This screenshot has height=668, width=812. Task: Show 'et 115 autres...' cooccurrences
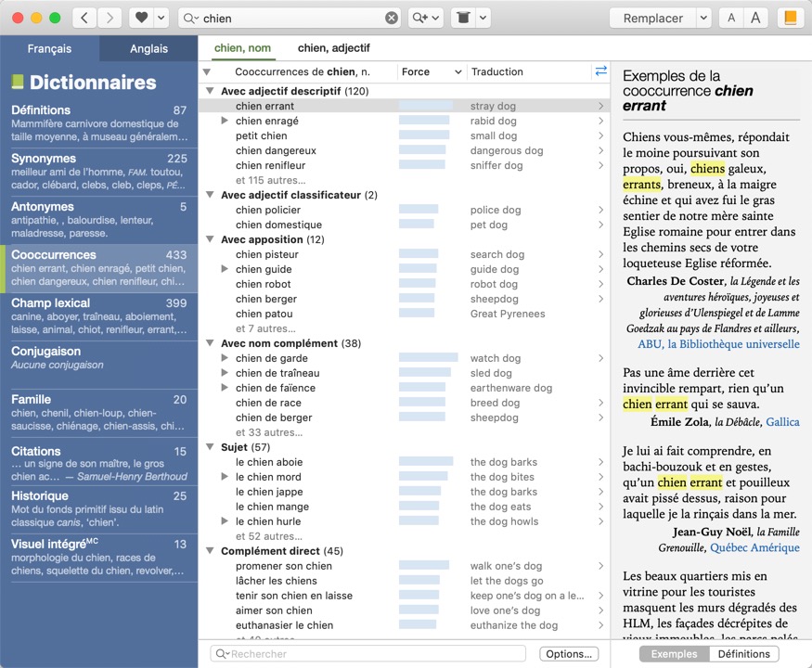tap(270, 180)
